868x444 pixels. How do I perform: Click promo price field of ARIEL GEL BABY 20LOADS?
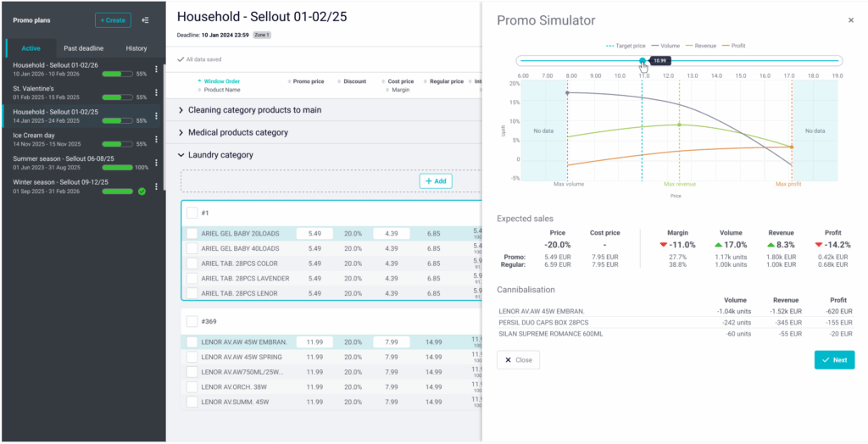tap(314, 233)
